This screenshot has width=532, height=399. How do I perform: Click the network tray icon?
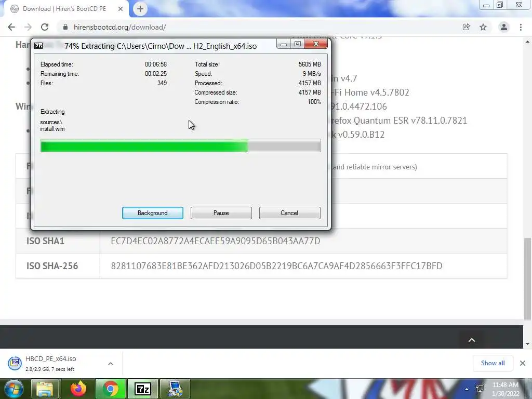pyautogui.click(x=480, y=389)
